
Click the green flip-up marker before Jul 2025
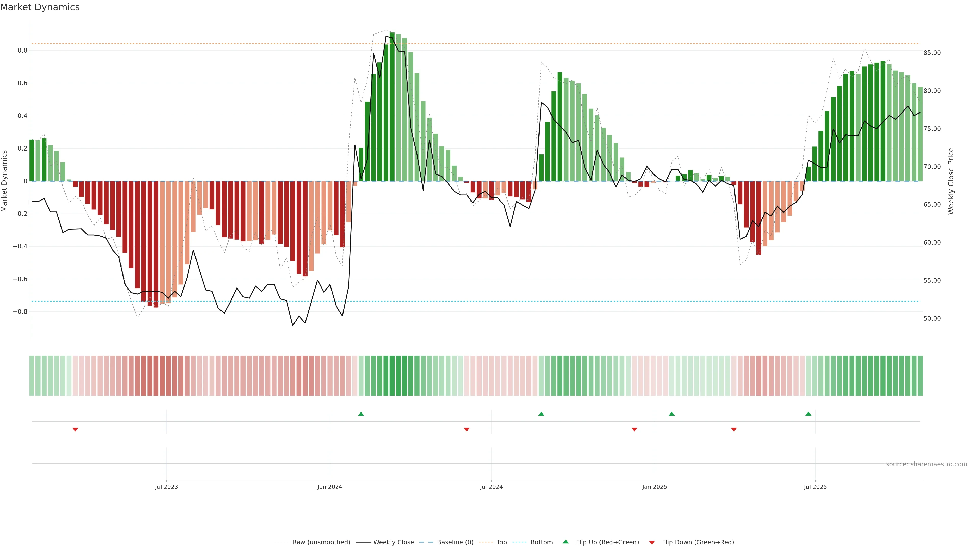click(808, 414)
